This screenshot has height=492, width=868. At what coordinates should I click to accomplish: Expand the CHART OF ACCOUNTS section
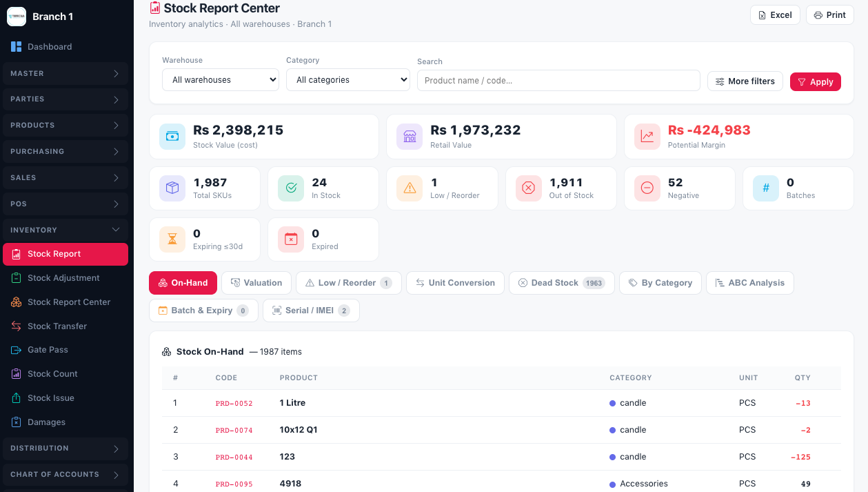[x=65, y=475]
